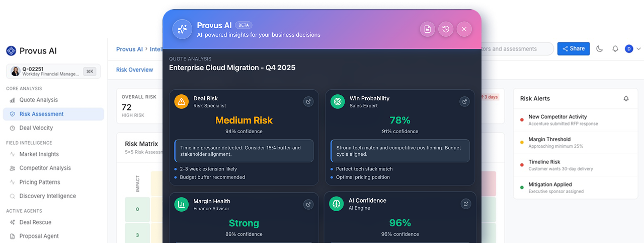Image resolution: width=644 pixels, height=243 pixels.
Task: Open Competitor Analysis in sidebar
Action: [x=45, y=168]
